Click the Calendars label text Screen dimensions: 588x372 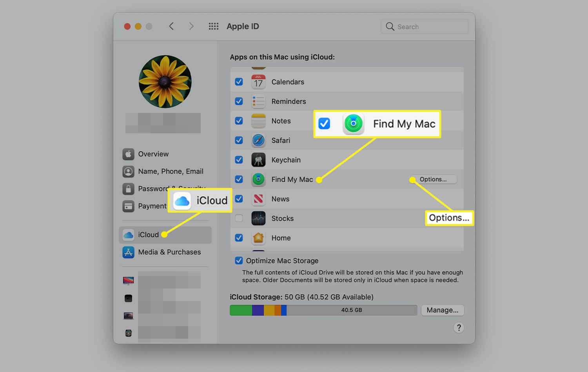click(288, 82)
